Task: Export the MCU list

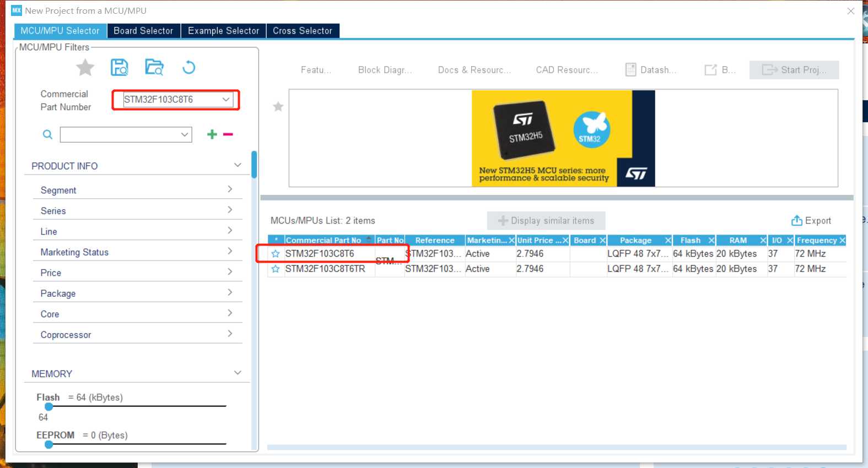Action: (811, 221)
